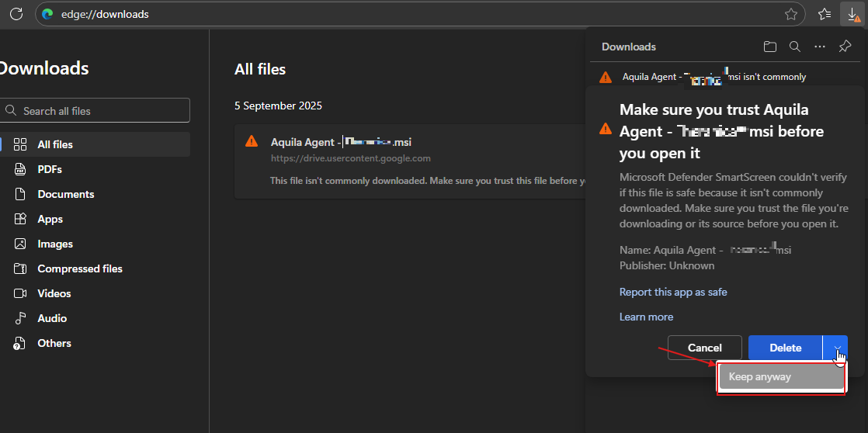
Task: Click the favorites star in address bar
Action: tap(791, 14)
